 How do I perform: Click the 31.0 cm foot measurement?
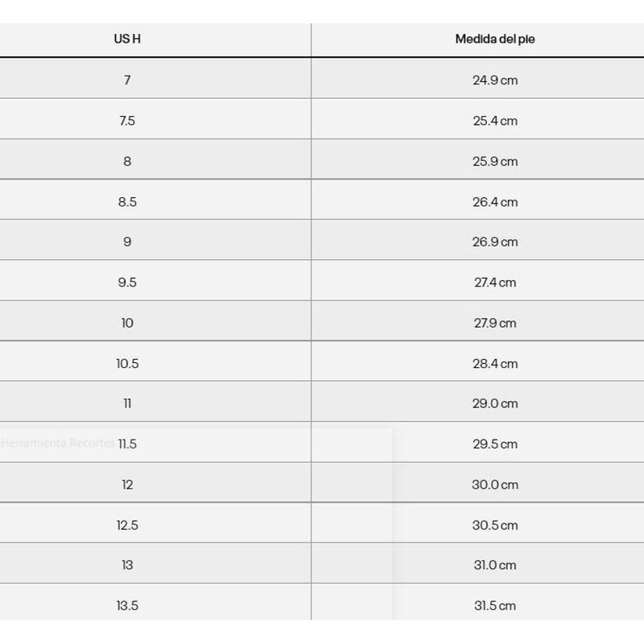tap(495, 566)
